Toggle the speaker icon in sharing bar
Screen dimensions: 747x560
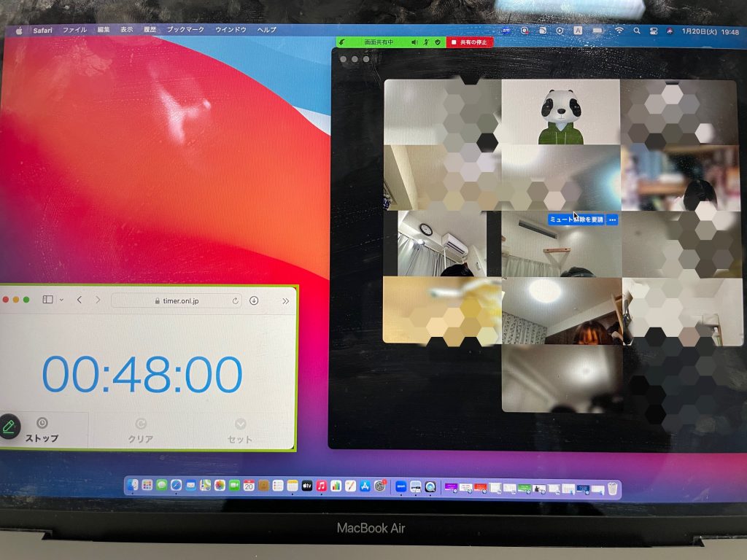tap(414, 42)
